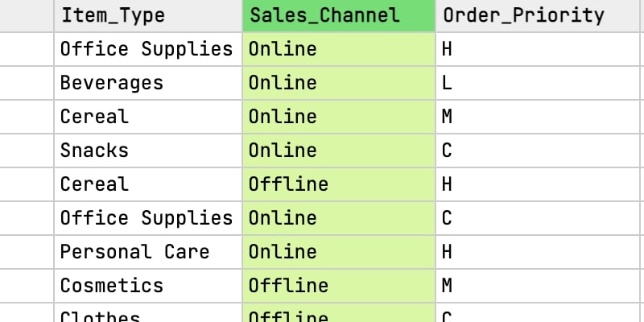Click the Online cell beside Personal Care
This screenshot has width=644, height=322.
coord(339,252)
